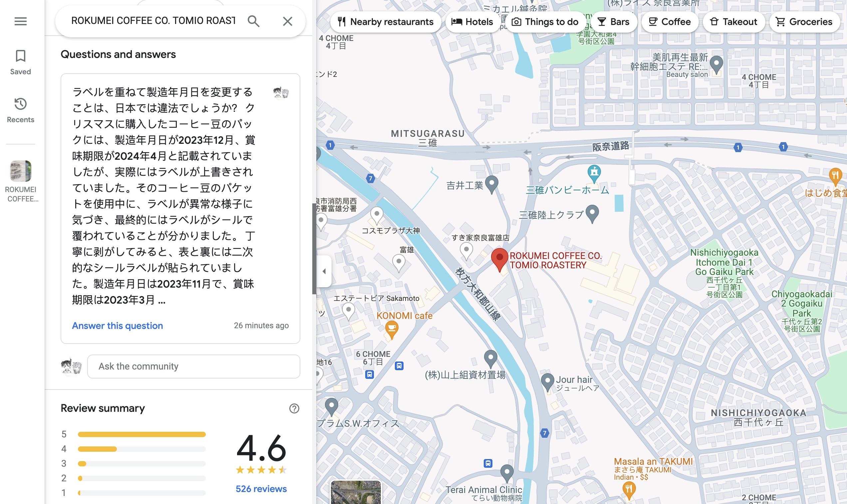Select the 5-star rating bar
Image resolution: width=847 pixels, height=504 pixels.
pos(141,434)
